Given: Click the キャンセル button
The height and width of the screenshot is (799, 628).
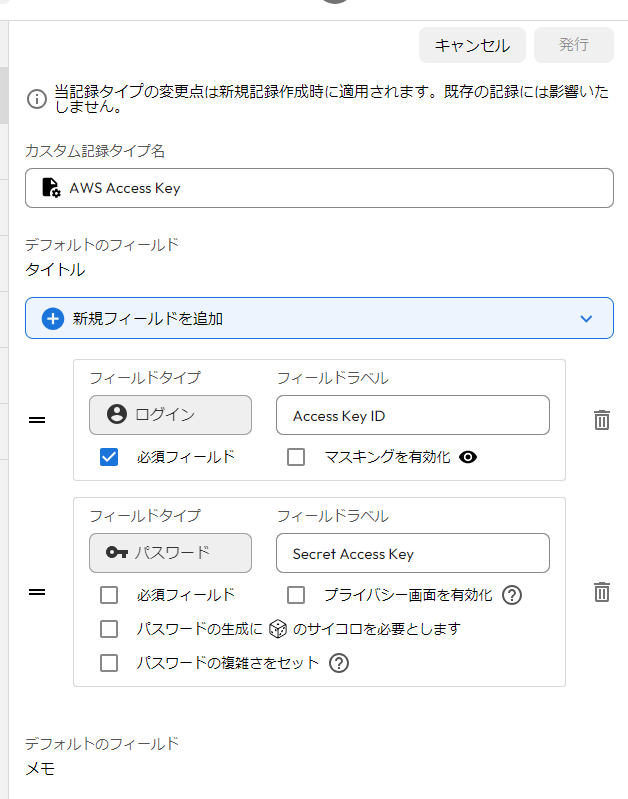Looking at the screenshot, I should 472,45.
